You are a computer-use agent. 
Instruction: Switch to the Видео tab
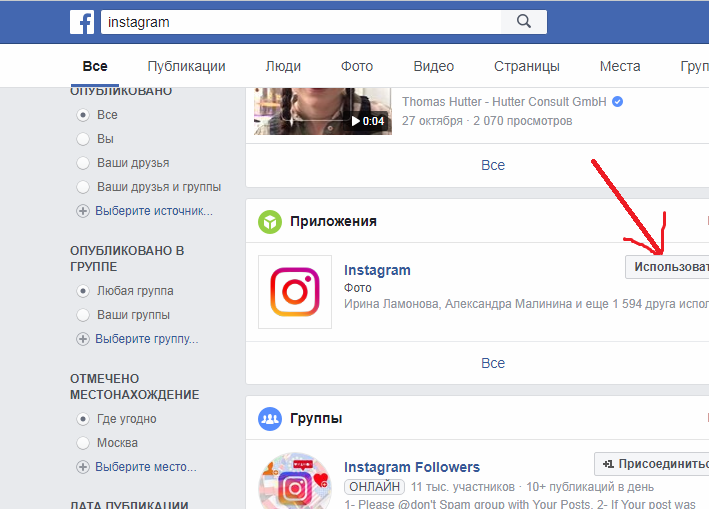coord(434,66)
